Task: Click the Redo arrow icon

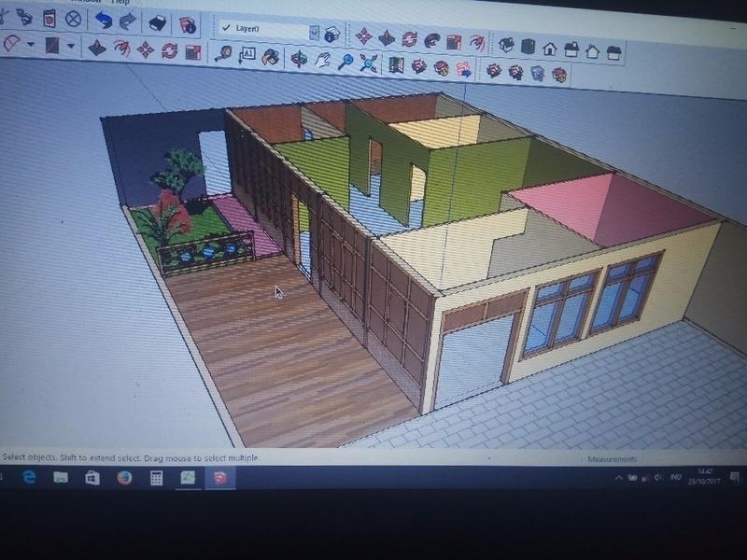Action: click(x=128, y=21)
